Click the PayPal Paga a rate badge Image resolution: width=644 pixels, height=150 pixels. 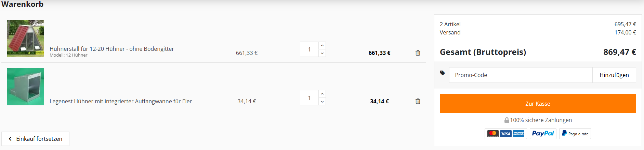coord(575,134)
